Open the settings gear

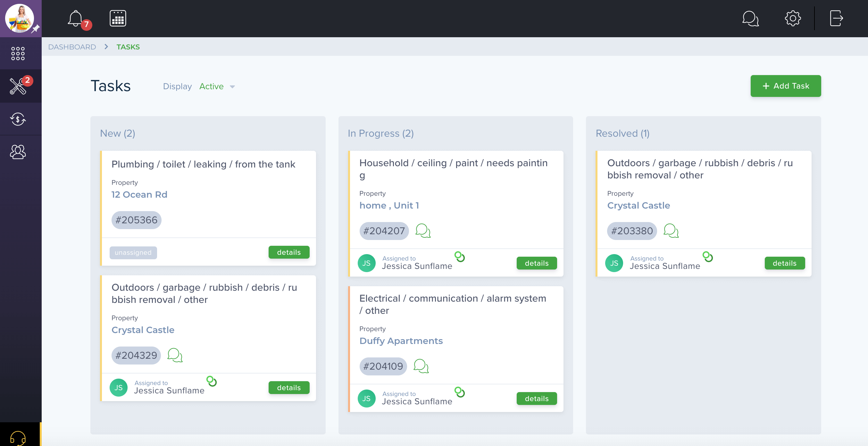pos(793,18)
